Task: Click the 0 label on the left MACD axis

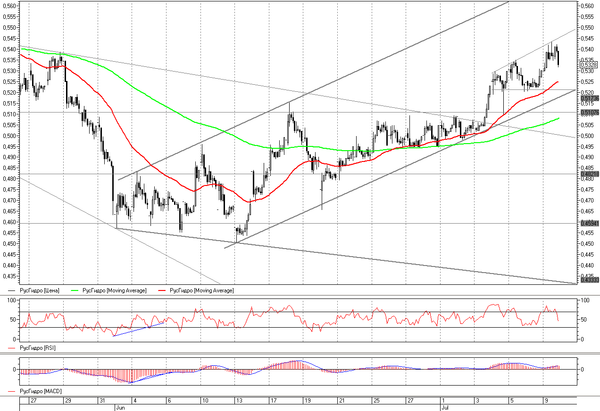Action: coord(14,370)
